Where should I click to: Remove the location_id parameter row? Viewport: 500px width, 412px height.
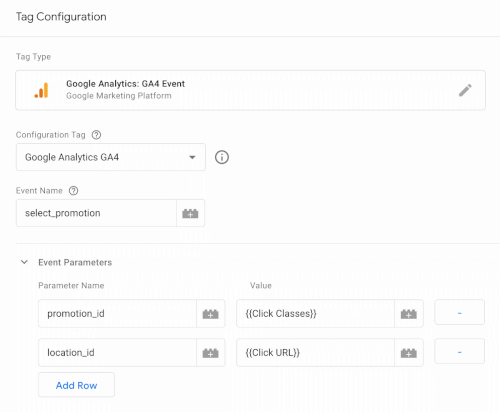pos(459,351)
